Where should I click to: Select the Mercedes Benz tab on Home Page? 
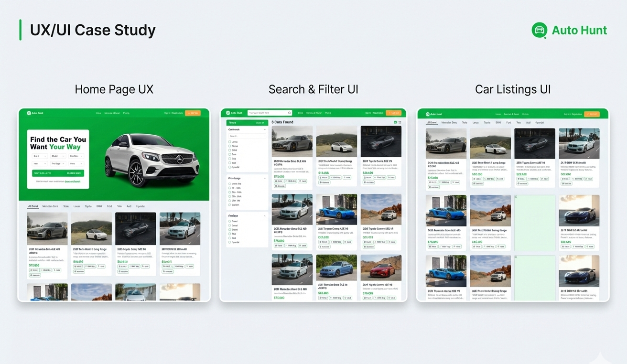[x=50, y=206]
